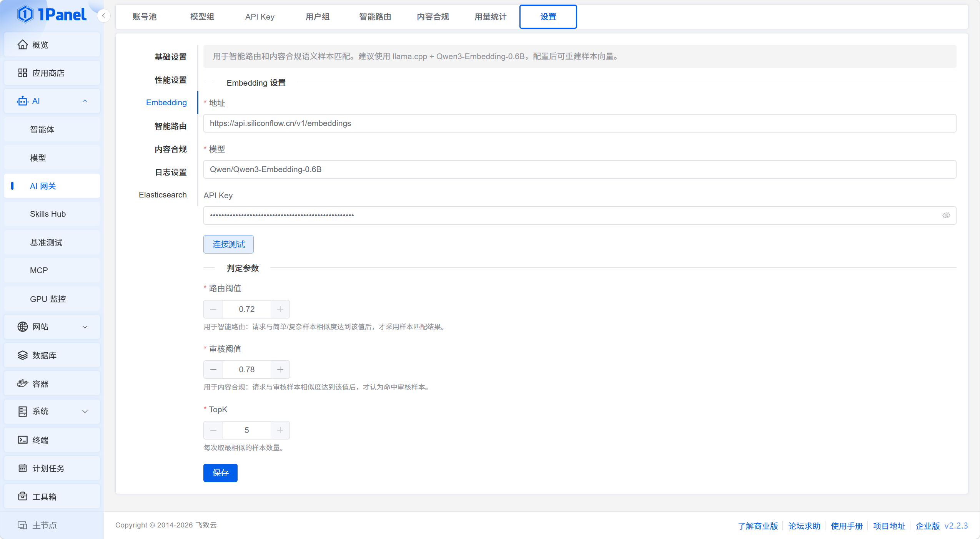
Task: Decrease the TopK value
Action: (213, 430)
